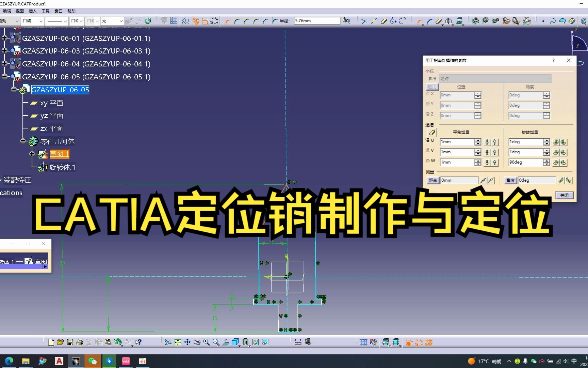Select the Project 3D Elements icon
The width and height of the screenshot is (588, 368).
tap(460, 21)
